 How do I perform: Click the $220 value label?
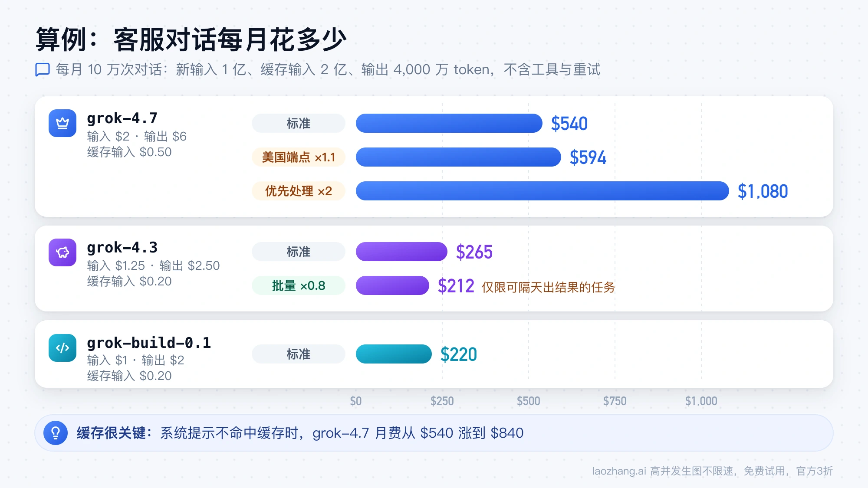pyautogui.click(x=459, y=354)
